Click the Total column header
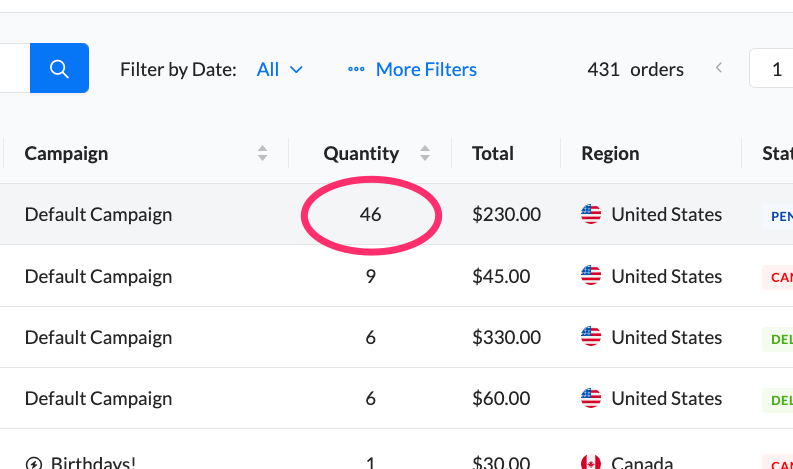 [x=493, y=154]
